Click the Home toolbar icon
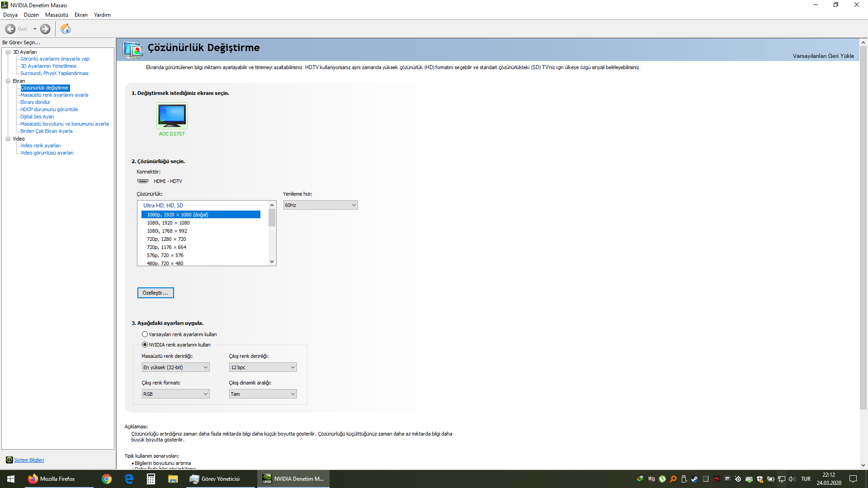 (66, 29)
